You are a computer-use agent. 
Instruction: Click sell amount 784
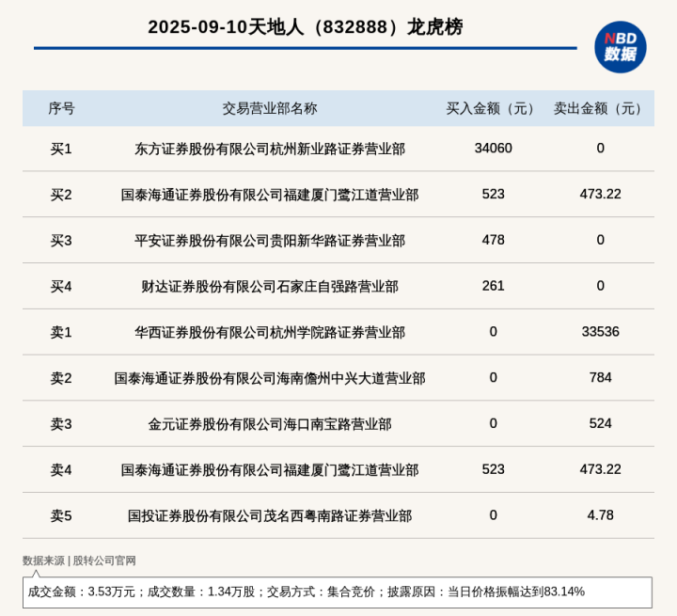pyautogui.click(x=601, y=377)
